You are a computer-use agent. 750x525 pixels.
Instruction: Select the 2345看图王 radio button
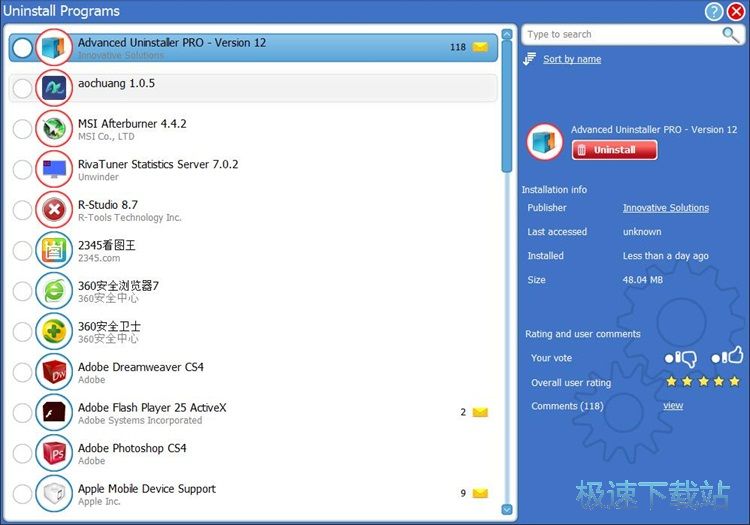[22, 251]
